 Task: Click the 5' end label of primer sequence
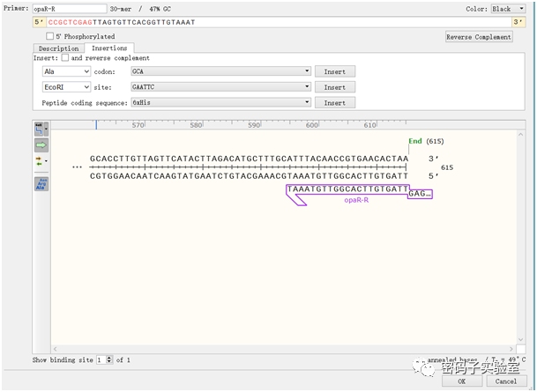point(39,22)
